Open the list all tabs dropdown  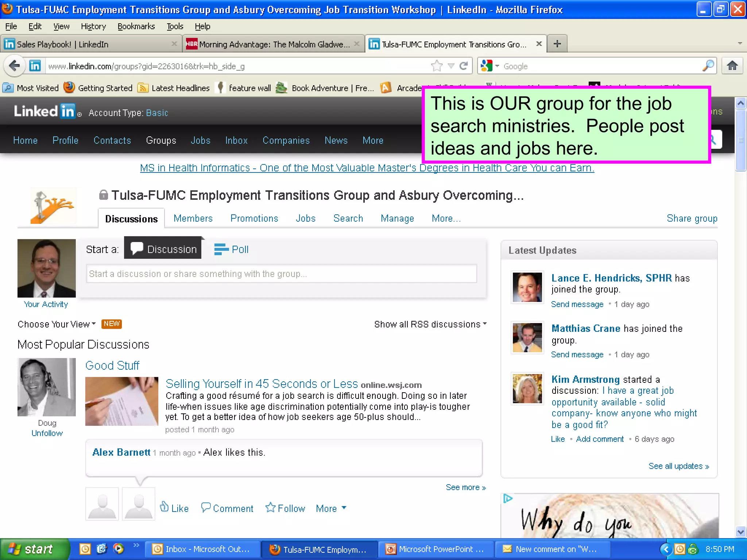pyautogui.click(x=740, y=43)
